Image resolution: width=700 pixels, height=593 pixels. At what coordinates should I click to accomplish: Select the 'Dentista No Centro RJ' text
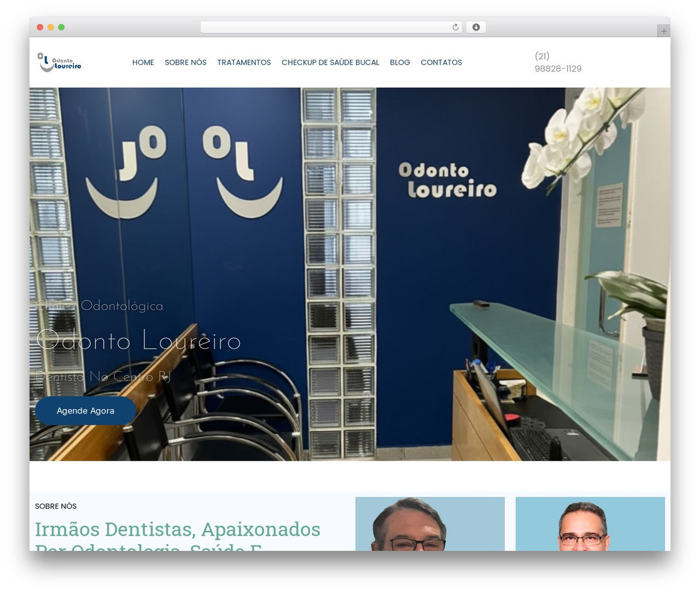click(103, 376)
